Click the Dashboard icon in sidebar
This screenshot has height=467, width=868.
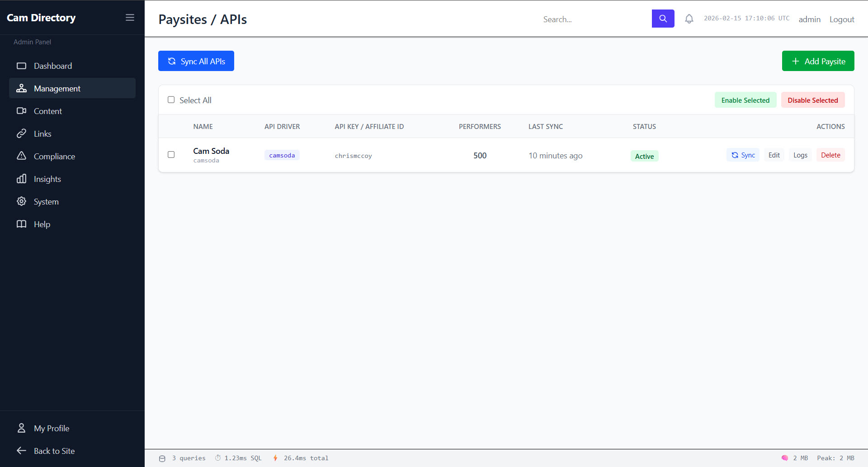point(21,66)
